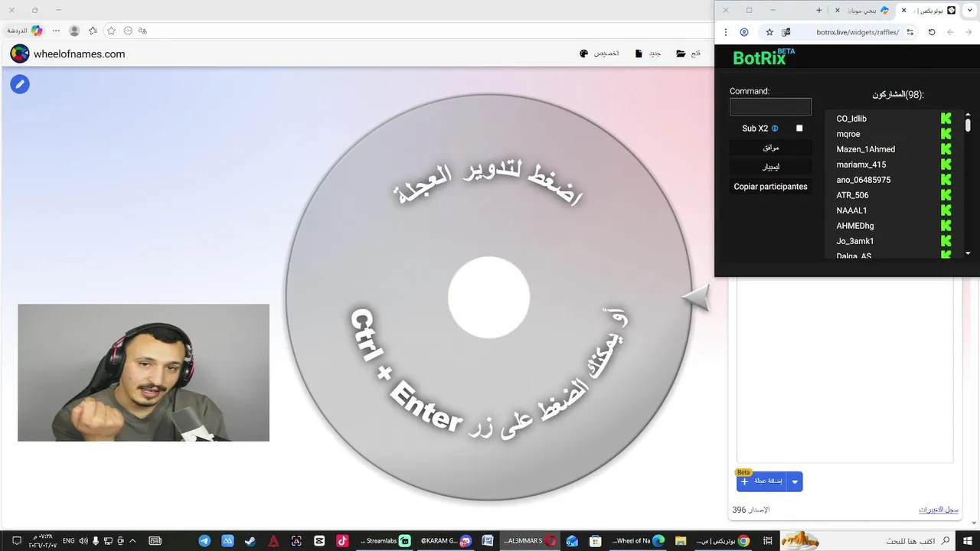Viewport: 980px width, 551px height.
Task: Click site info icon beside botrix.live URL
Action: (x=910, y=32)
